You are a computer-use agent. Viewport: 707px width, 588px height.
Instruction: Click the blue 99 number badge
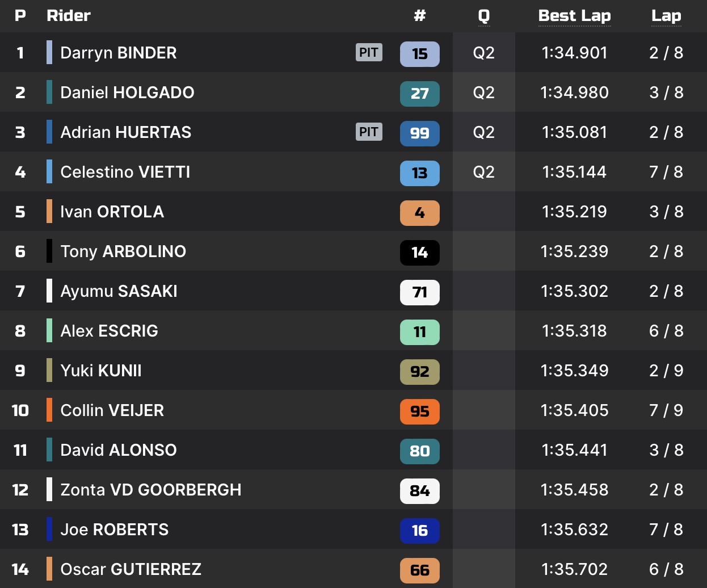pyautogui.click(x=419, y=133)
